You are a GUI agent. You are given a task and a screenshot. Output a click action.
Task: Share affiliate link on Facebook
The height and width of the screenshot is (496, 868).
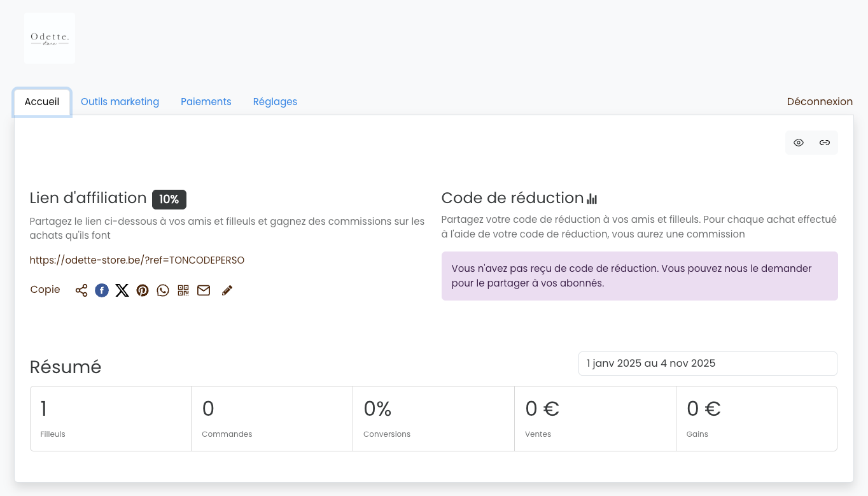[x=102, y=290]
